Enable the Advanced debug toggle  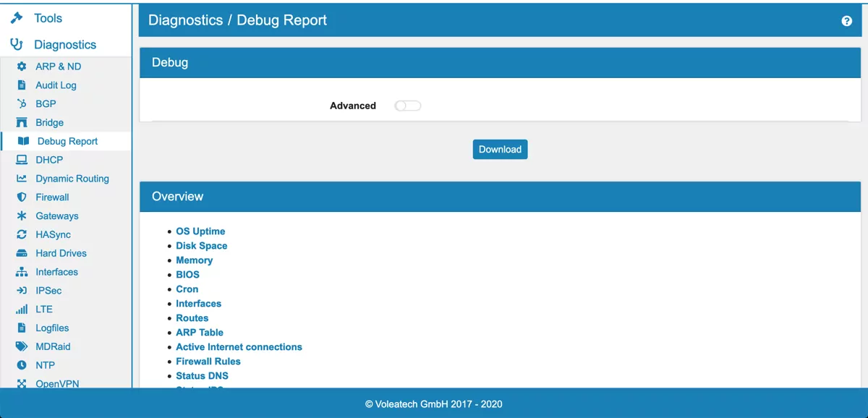407,105
